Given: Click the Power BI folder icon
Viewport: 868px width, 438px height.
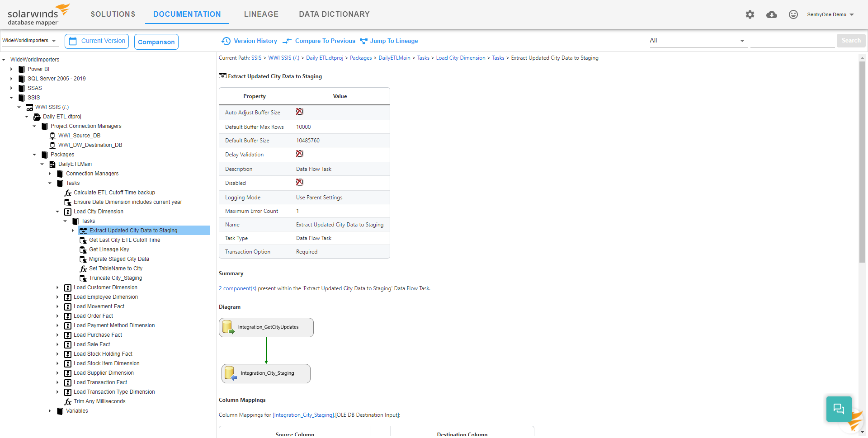Looking at the screenshot, I should pyautogui.click(x=21, y=69).
